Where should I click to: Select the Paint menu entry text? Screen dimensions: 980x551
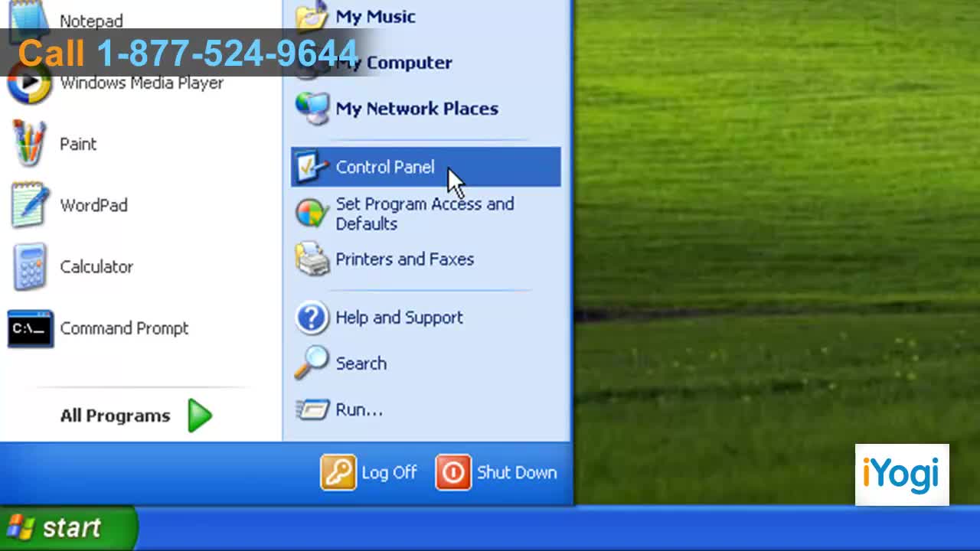pos(78,144)
